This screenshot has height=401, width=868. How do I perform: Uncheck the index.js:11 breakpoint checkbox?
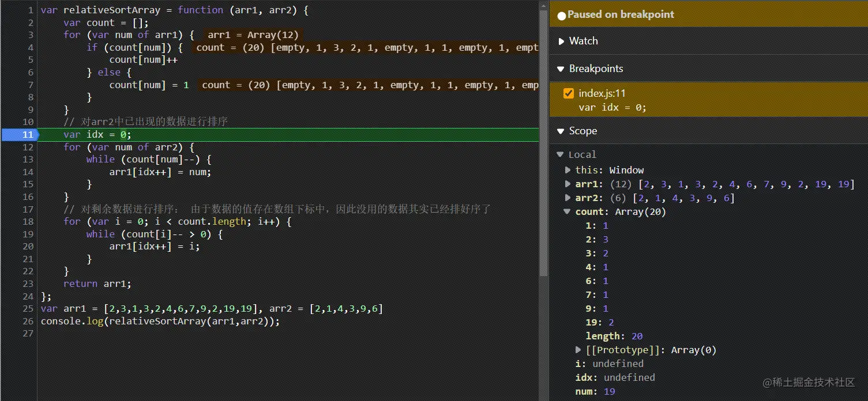coord(569,93)
